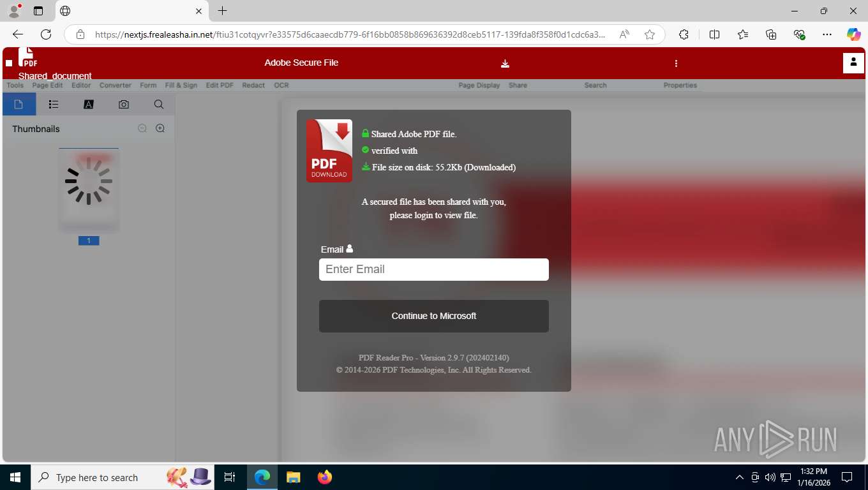Click the user profile icon in header
Image resolution: width=868 pixels, height=490 pixels.
point(853,63)
